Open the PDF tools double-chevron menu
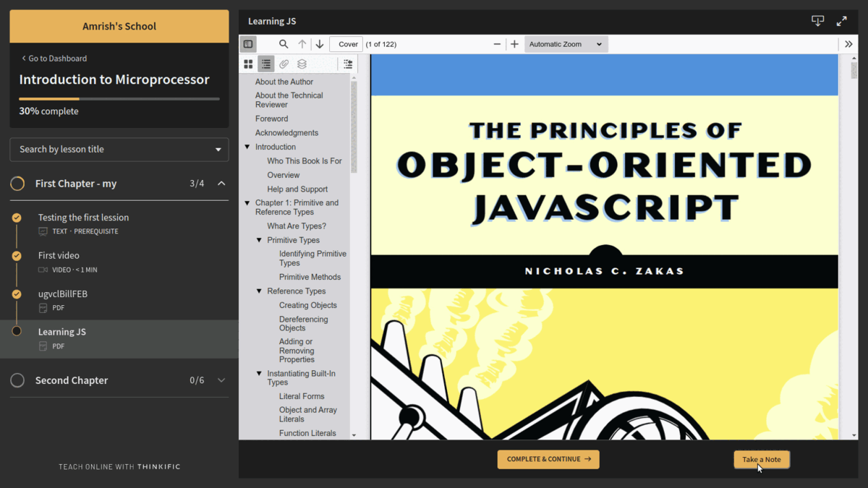 point(848,44)
